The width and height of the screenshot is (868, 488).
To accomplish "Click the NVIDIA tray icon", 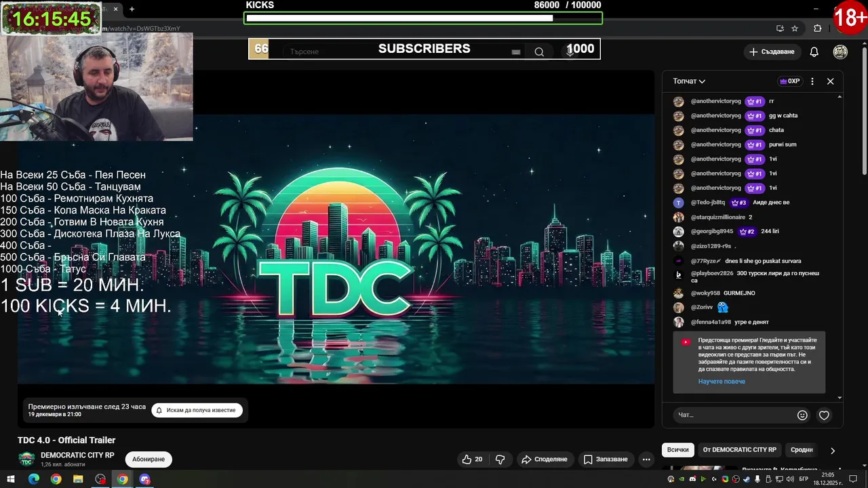I will click(682, 479).
